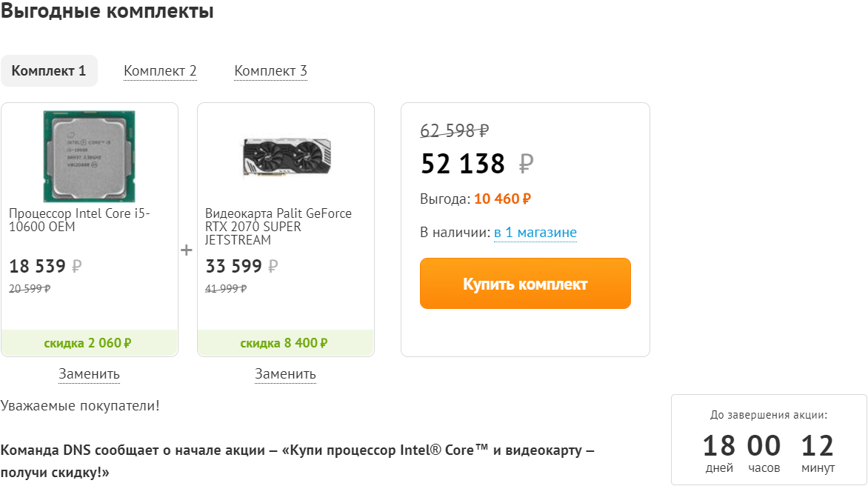Click Заменить under the processor card
868x486 pixels.
pyautogui.click(x=89, y=374)
